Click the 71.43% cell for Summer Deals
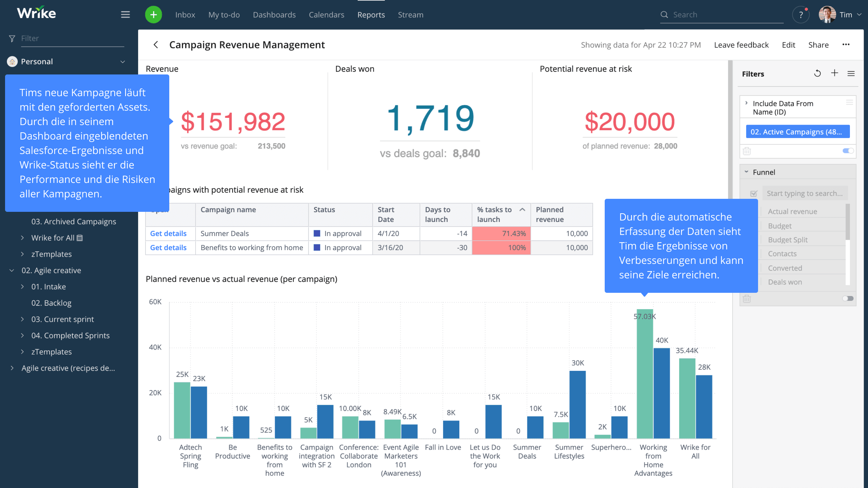The width and height of the screenshot is (868, 488). [x=501, y=234]
